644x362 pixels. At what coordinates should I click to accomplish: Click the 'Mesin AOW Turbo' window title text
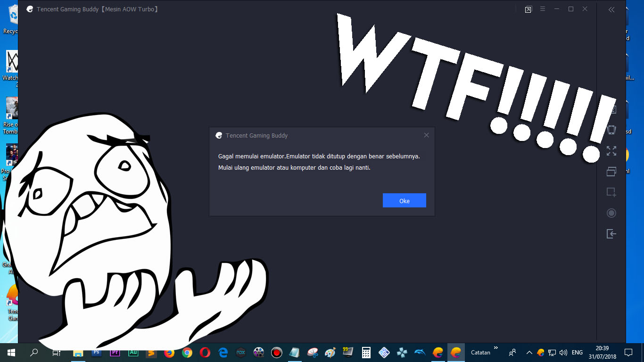coord(129,9)
